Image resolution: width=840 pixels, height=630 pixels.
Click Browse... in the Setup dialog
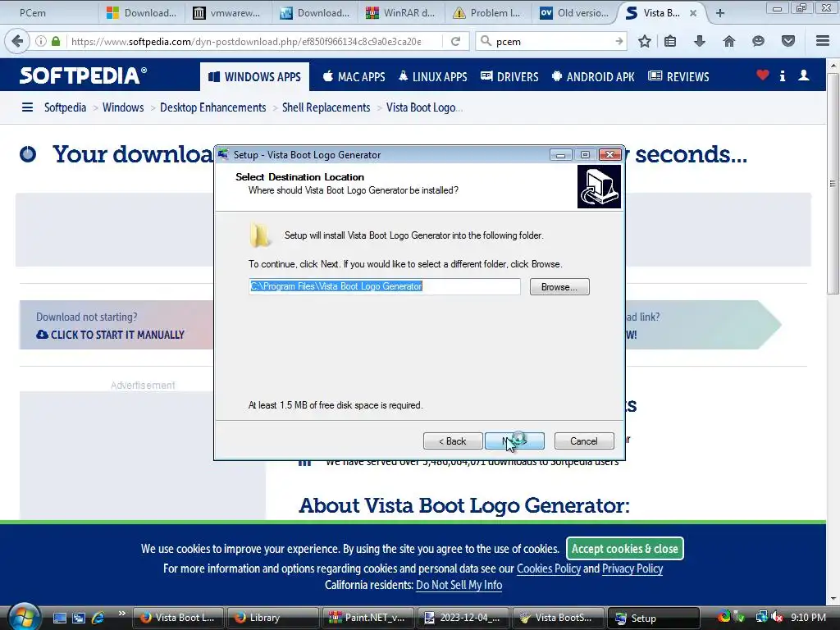[559, 286]
